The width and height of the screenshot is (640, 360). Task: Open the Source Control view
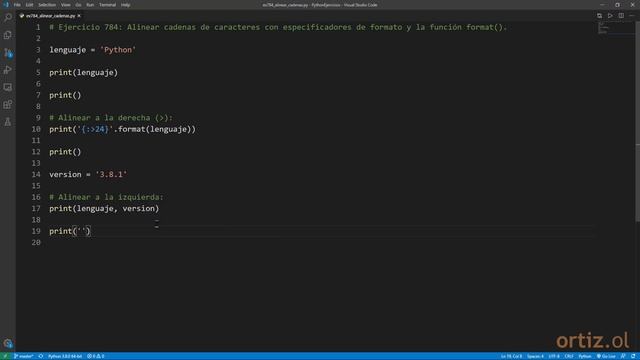[x=8, y=53]
